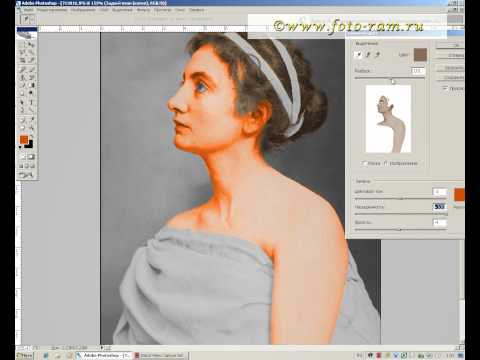Click the Start button on the Windows taskbar
The image size is (480, 360).
(x=25, y=356)
